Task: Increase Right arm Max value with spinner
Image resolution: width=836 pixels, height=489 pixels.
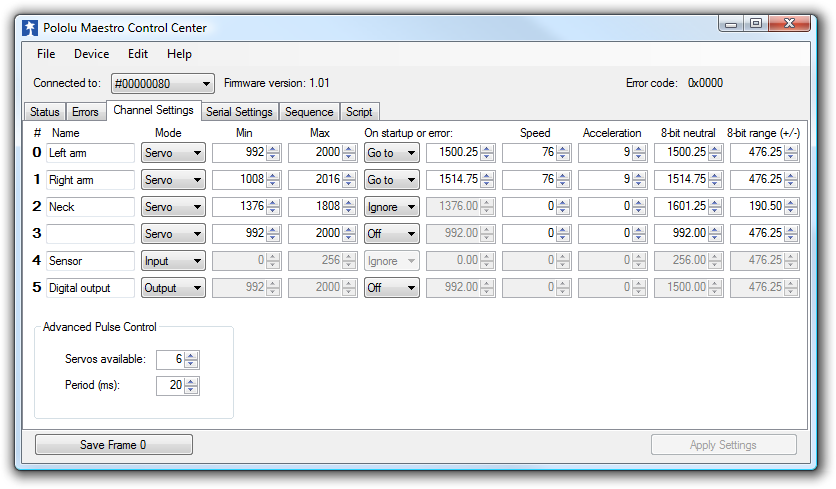Action: pos(349,176)
